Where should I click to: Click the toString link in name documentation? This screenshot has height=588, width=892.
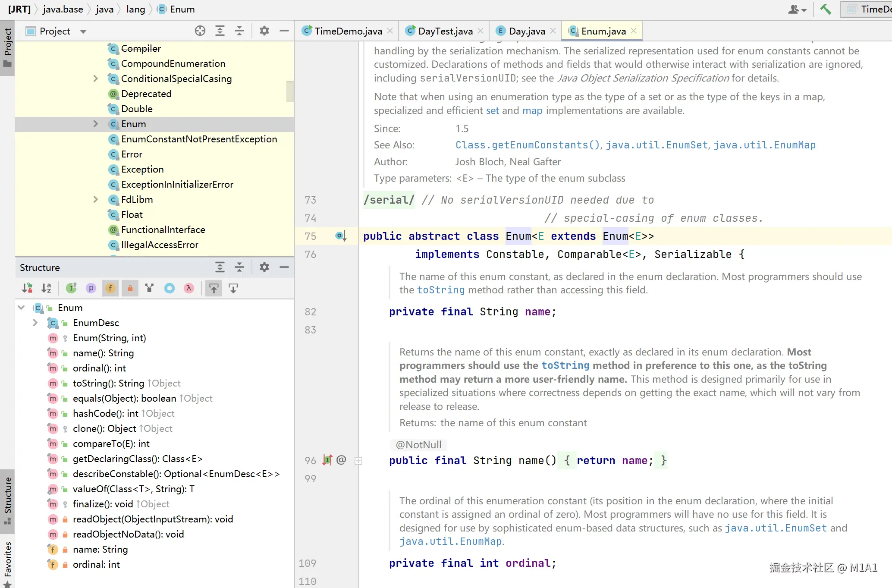click(x=440, y=290)
